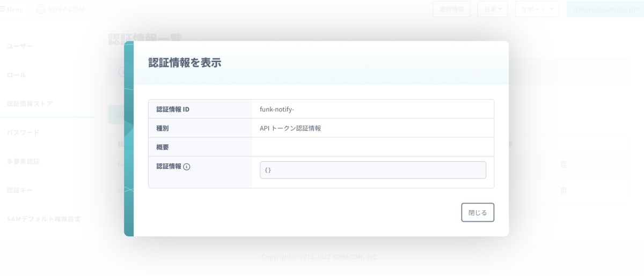Click the info icon beside 認証情報 label
644x276 pixels.
pos(187,167)
